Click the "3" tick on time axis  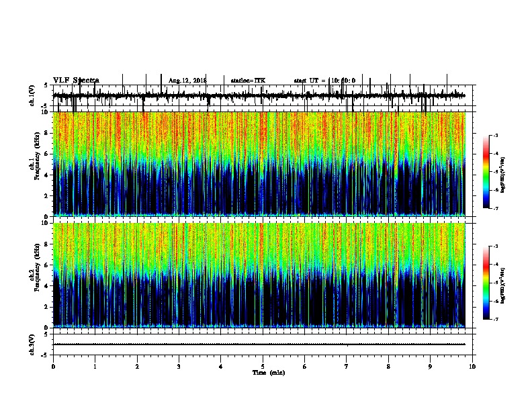click(x=179, y=367)
